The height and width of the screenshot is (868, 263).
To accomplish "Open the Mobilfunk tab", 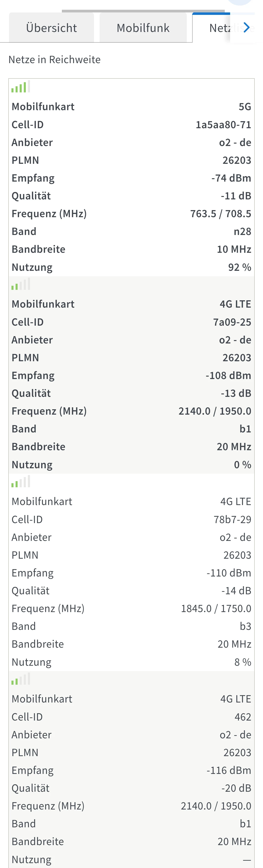I will (143, 28).
